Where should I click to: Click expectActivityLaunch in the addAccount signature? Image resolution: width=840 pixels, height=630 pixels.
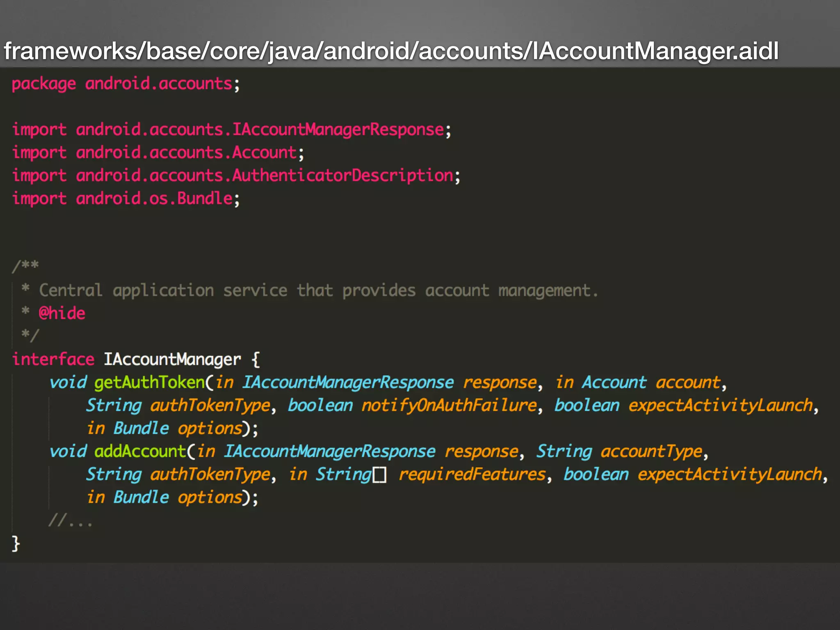tap(730, 475)
